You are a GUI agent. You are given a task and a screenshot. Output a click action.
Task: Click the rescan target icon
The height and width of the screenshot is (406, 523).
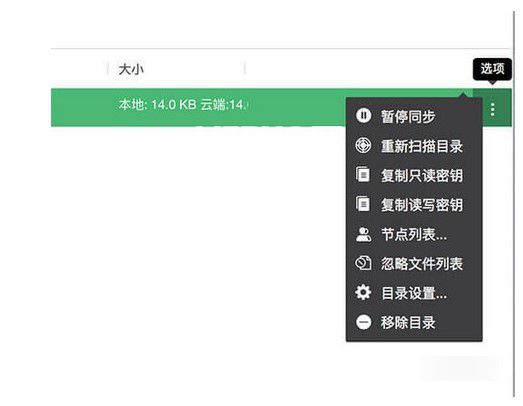[x=363, y=145]
